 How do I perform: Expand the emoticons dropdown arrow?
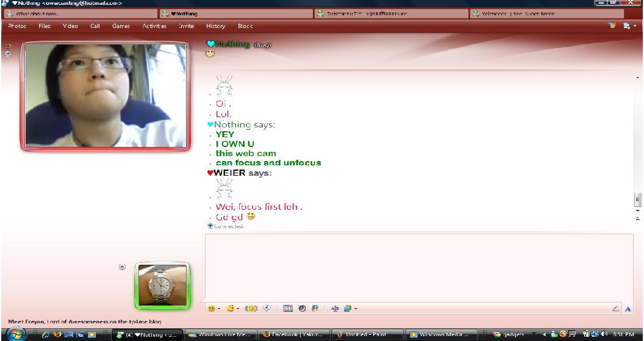pos(219,309)
